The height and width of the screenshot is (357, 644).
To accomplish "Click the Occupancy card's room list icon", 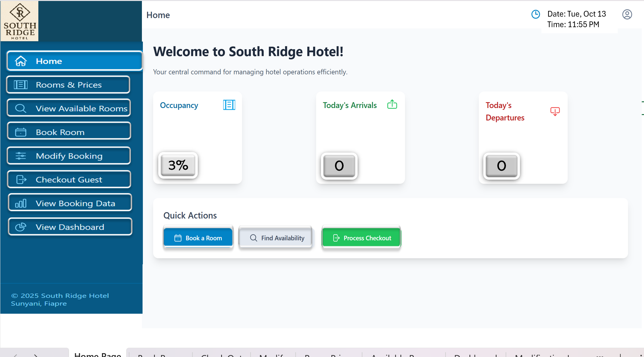I will click(229, 105).
